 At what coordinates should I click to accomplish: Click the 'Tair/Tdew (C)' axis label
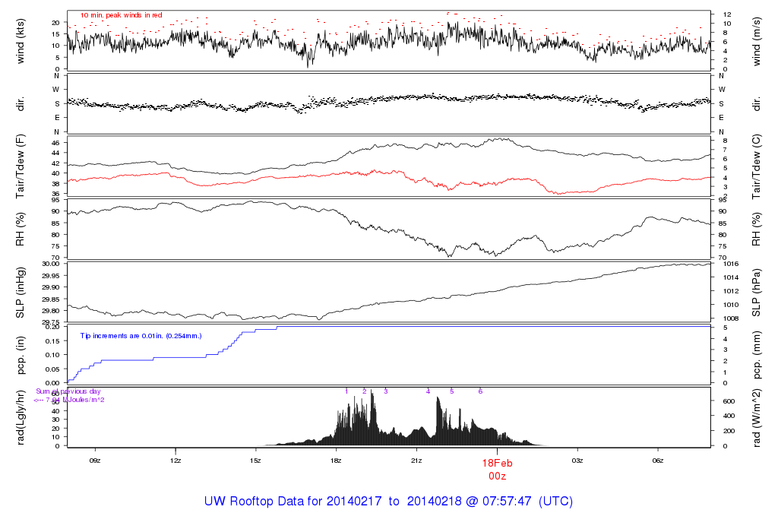point(756,166)
